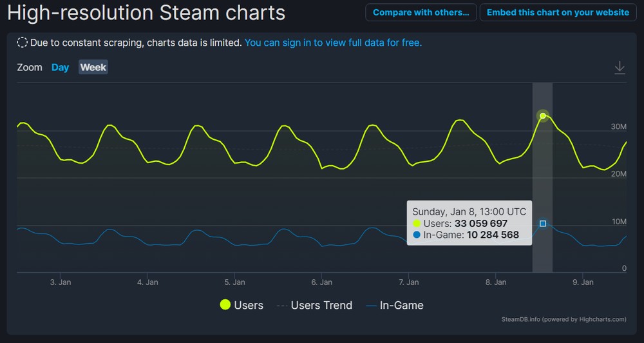Select the Week zoom option
This screenshot has width=644, height=343.
(93, 67)
